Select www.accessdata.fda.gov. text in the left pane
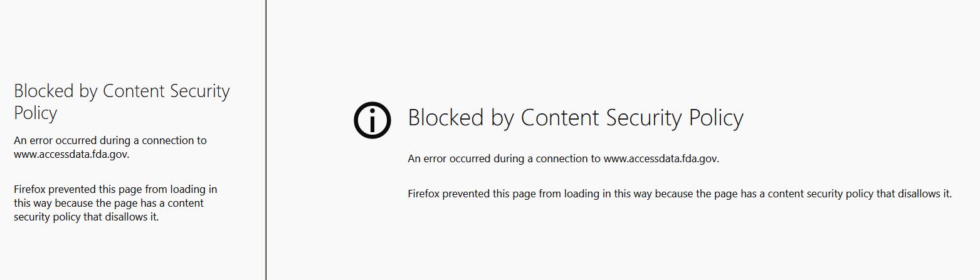 click(x=71, y=155)
